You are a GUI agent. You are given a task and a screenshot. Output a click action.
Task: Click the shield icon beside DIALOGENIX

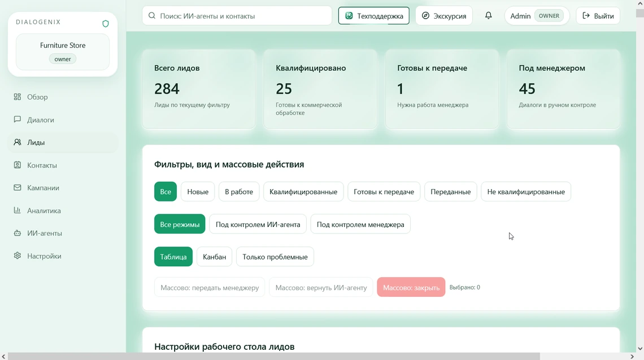[x=106, y=24]
